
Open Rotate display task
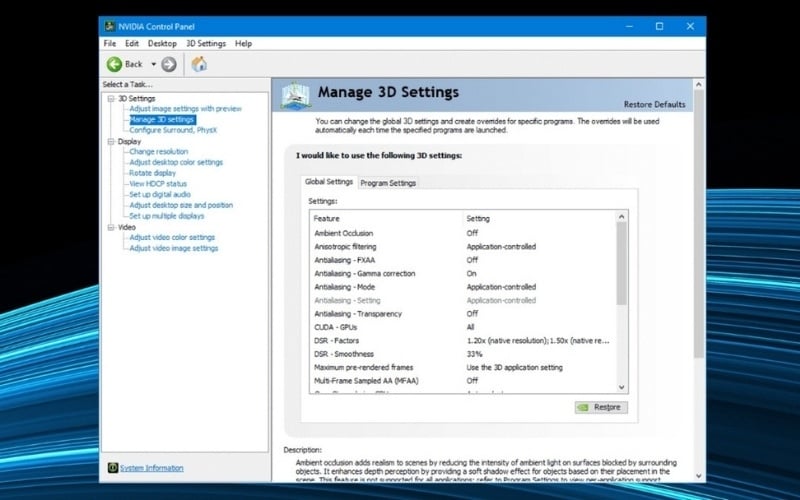[x=152, y=173]
